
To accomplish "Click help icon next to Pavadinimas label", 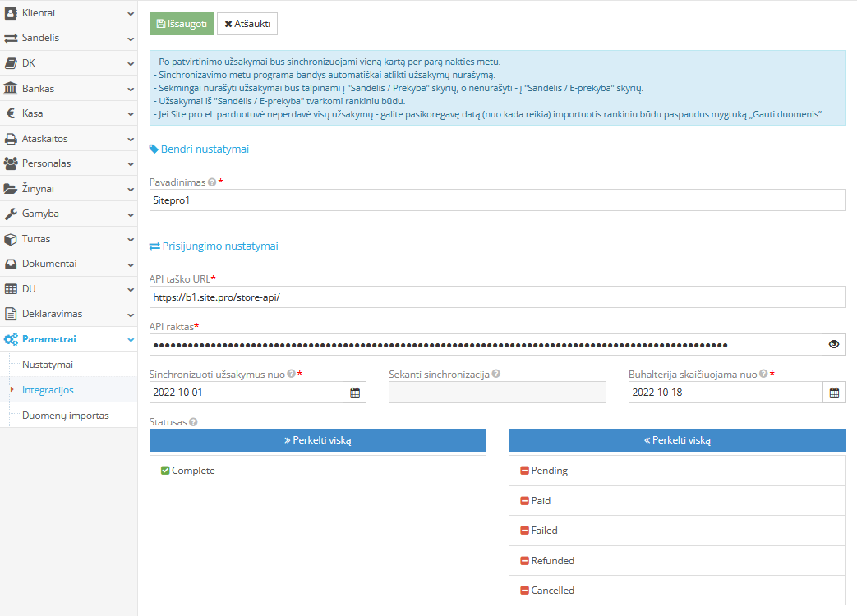I will click(x=212, y=182).
